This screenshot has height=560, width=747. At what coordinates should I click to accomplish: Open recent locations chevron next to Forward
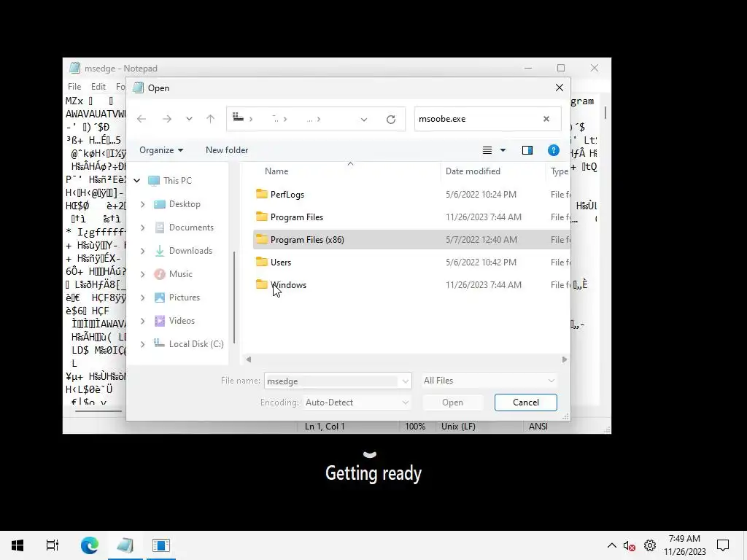pyautogui.click(x=189, y=119)
